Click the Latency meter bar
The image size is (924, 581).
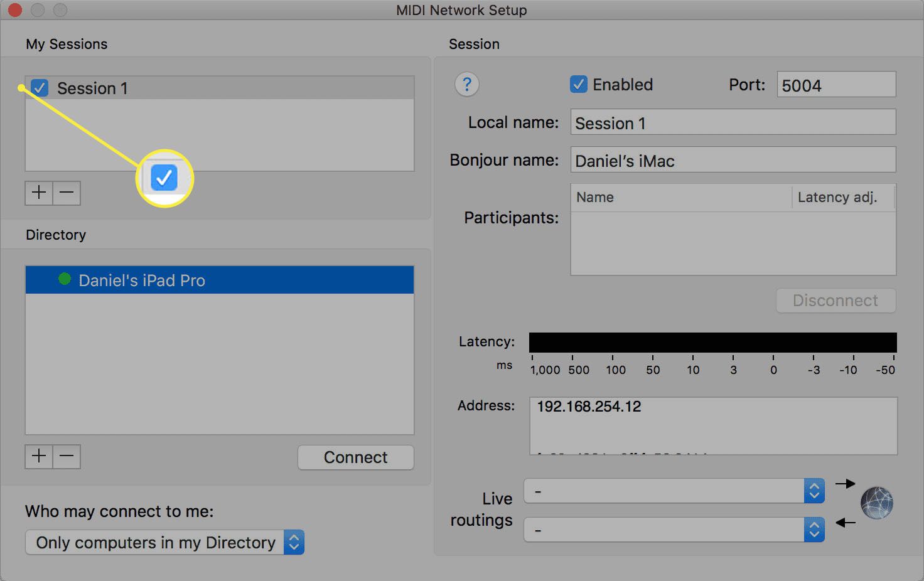coord(712,343)
